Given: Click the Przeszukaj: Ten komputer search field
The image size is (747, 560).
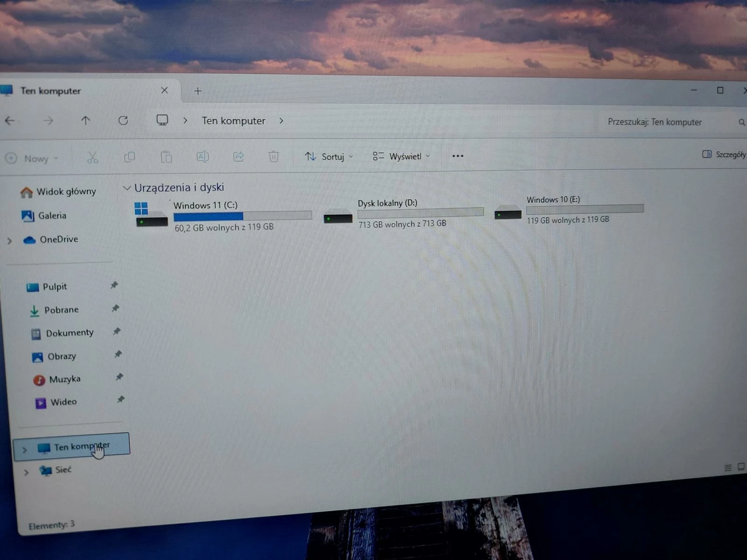Looking at the screenshot, I should tap(663, 122).
